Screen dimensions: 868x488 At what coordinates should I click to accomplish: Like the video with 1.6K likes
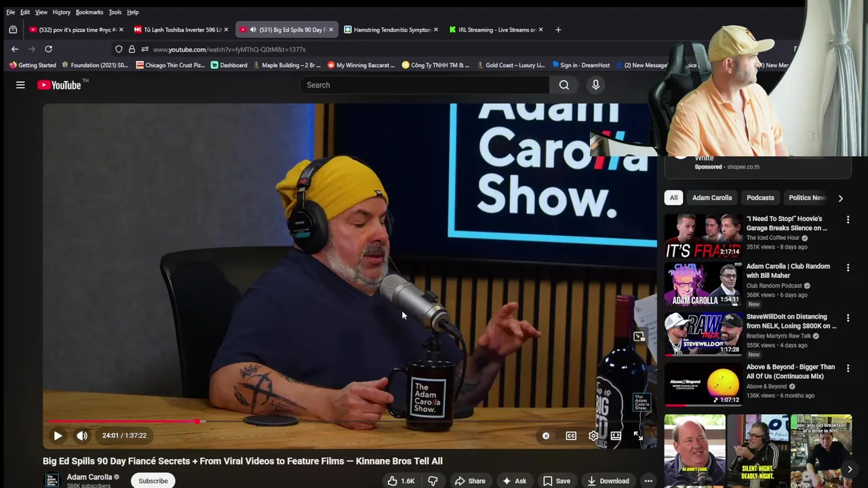(401, 481)
